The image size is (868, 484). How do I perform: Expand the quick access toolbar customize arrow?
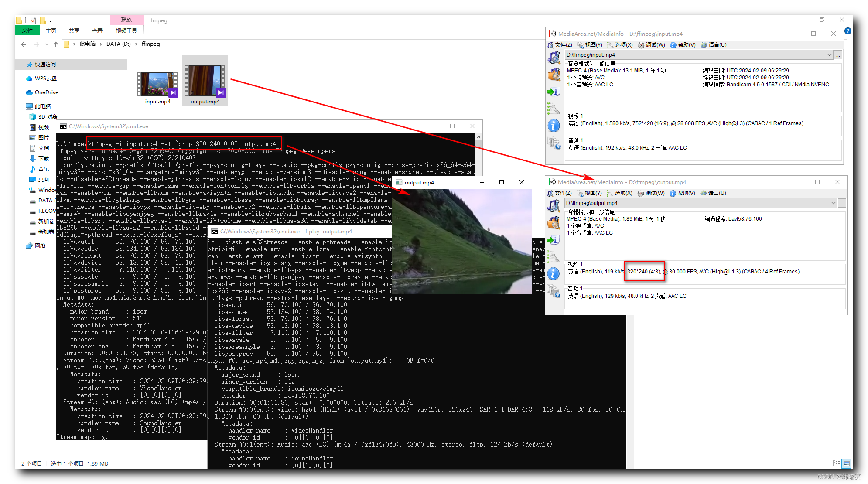coord(51,20)
